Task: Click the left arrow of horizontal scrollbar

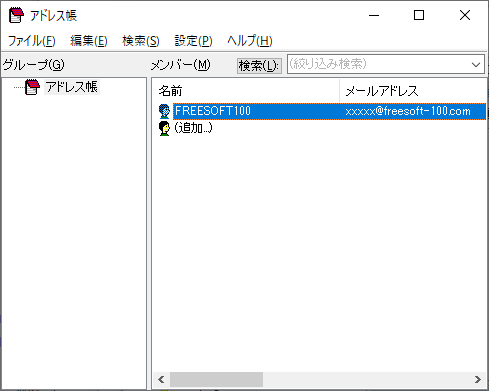Action: pyautogui.click(x=161, y=379)
